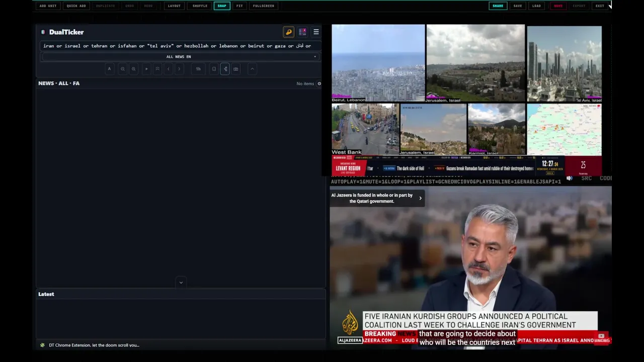The height and width of the screenshot is (362, 644).
Task: Click the extension puzzle icon in status bar
Action: pos(42,345)
